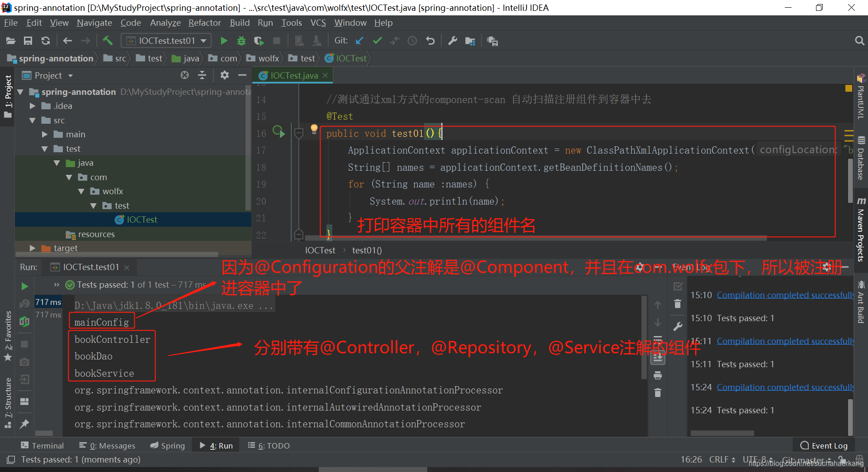Open the VCS menu
This screenshot has width=868, height=472.
(x=318, y=23)
